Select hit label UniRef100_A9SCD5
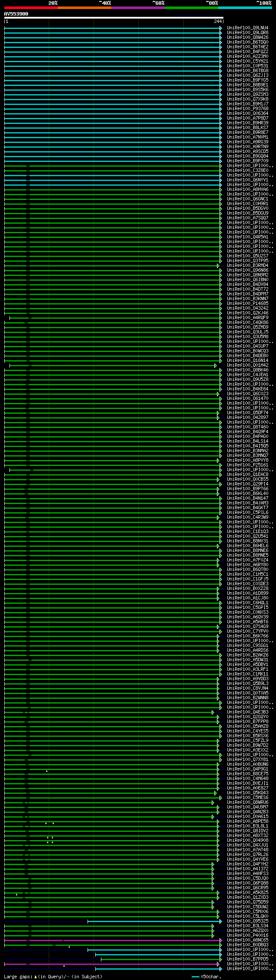The height and width of the screenshot is (980, 276). (x=248, y=151)
